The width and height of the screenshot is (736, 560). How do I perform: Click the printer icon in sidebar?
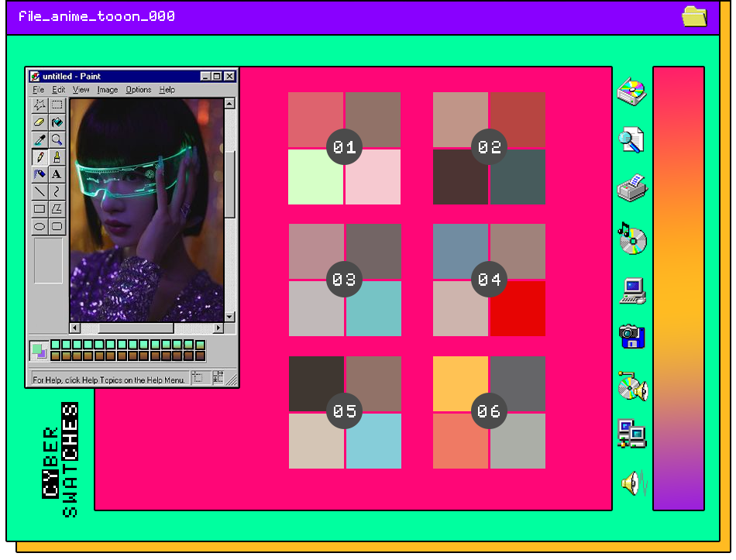point(632,188)
